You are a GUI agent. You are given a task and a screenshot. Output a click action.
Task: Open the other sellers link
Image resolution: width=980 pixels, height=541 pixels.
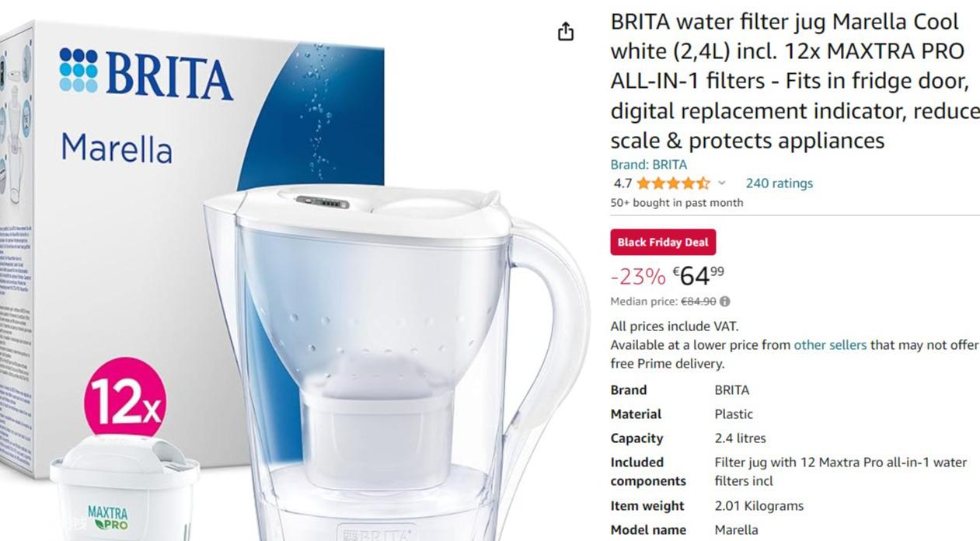point(829,344)
